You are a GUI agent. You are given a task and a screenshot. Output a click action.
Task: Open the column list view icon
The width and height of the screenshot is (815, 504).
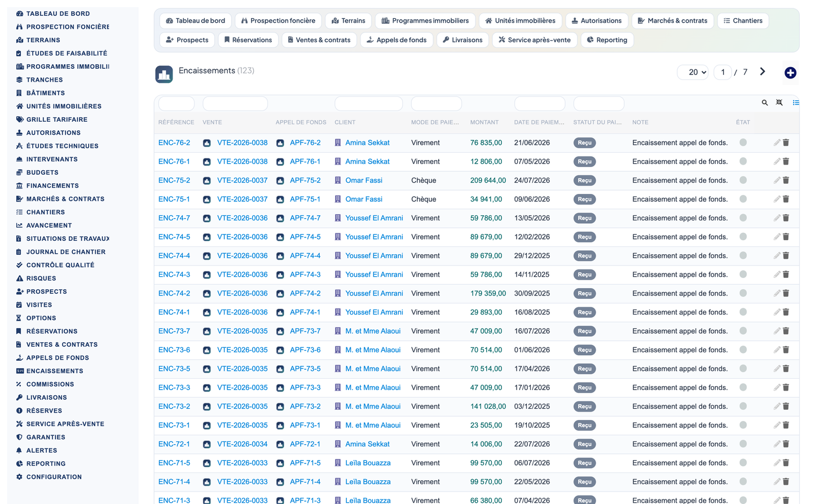point(796,103)
